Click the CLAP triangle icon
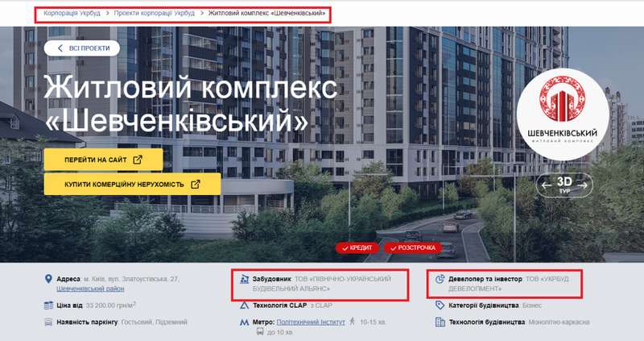 coord(245,306)
